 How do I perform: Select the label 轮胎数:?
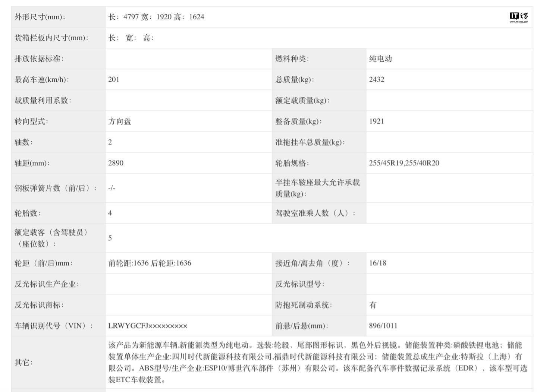[x=28, y=213]
